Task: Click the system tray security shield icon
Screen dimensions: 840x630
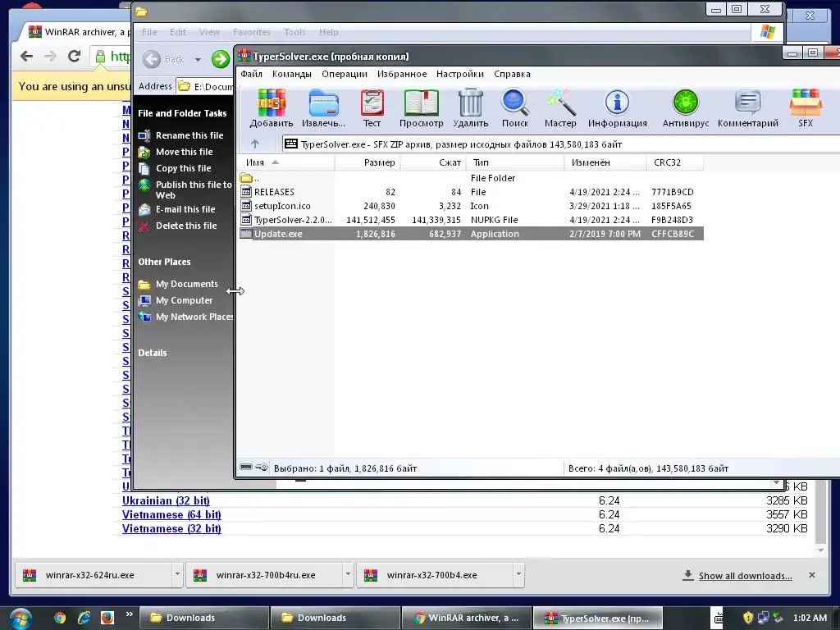Action: (747, 618)
